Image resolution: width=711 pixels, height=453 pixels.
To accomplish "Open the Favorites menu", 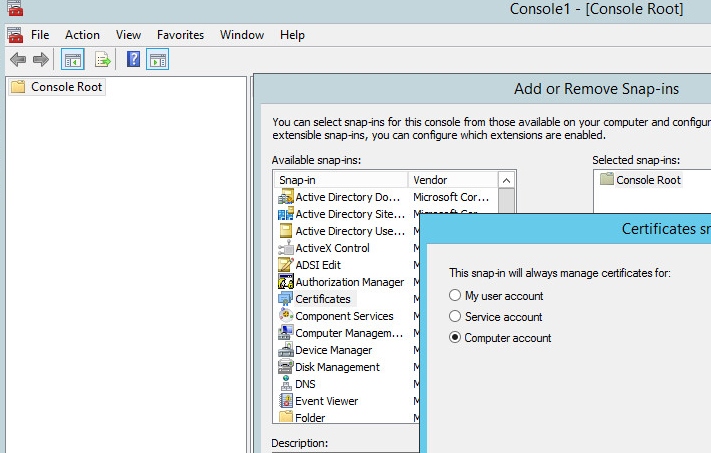I will (x=180, y=35).
